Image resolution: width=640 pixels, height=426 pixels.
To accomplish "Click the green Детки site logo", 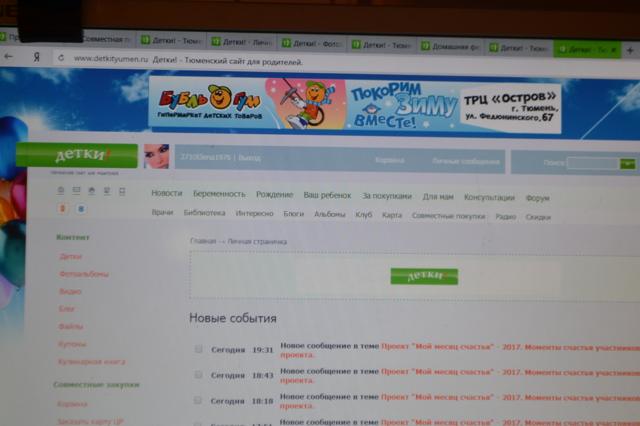I will tap(76, 155).
